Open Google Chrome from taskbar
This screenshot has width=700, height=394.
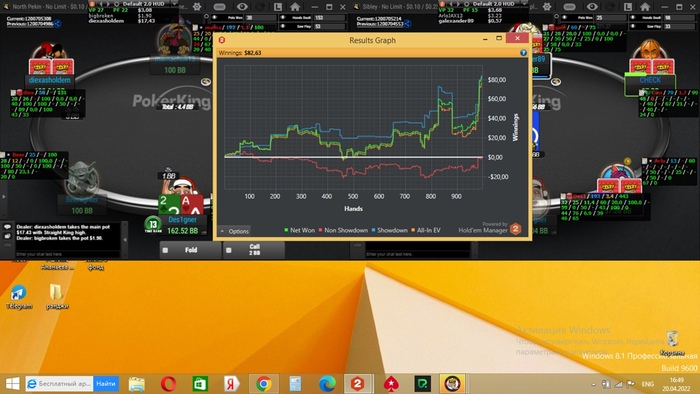pos(264,384)
